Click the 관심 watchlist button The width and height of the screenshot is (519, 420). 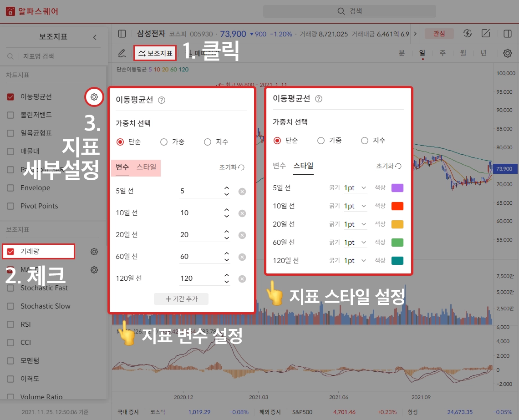(x=439, y=33)
